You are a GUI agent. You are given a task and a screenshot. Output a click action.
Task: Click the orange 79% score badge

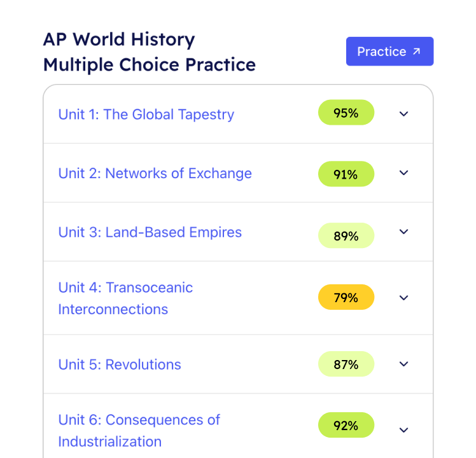(346, 297)
